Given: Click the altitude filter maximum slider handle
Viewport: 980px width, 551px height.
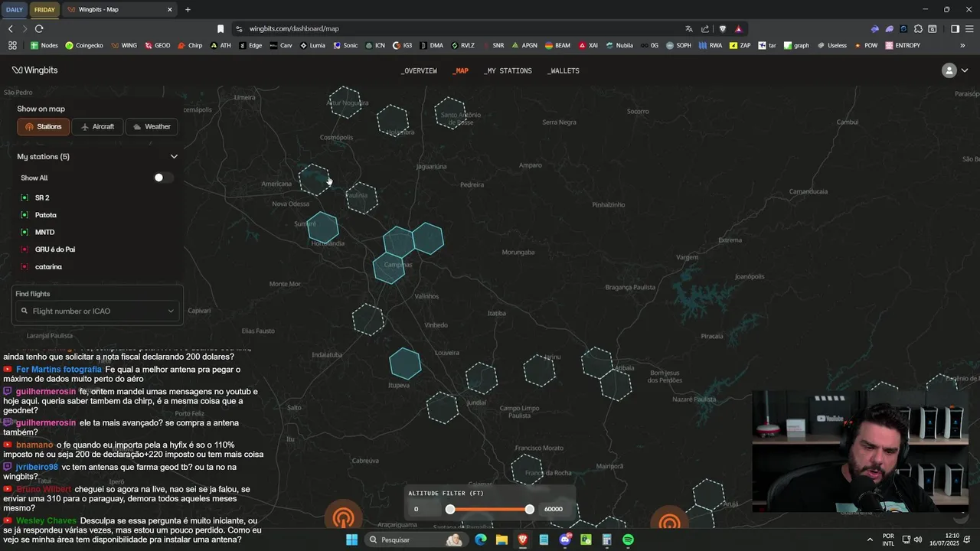Looking at the screenshot, I should coord(530,509).
